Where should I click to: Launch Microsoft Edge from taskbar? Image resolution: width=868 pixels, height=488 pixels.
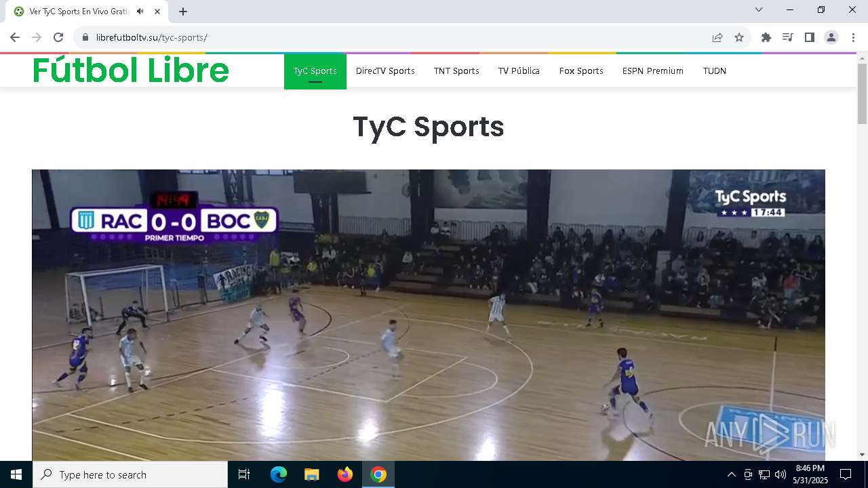click(x=279, y=474)
